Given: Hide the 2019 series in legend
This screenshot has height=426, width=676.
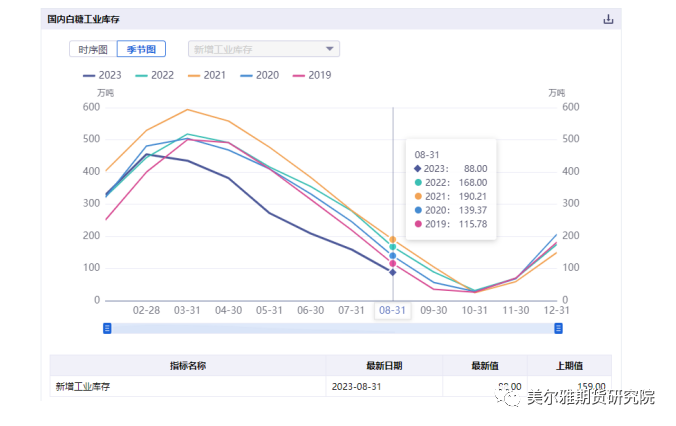Looking at the screenshot, I should pyautogui.click(x=309, y=75).
